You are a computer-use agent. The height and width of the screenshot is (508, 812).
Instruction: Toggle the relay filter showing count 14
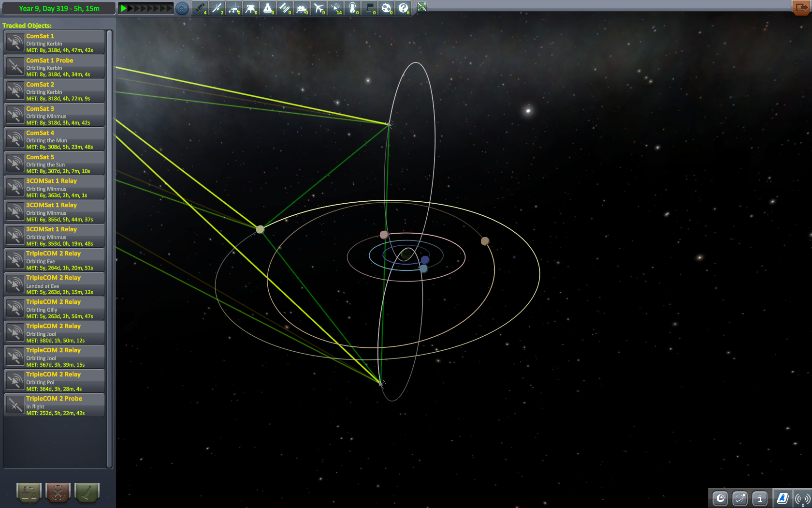335,8
